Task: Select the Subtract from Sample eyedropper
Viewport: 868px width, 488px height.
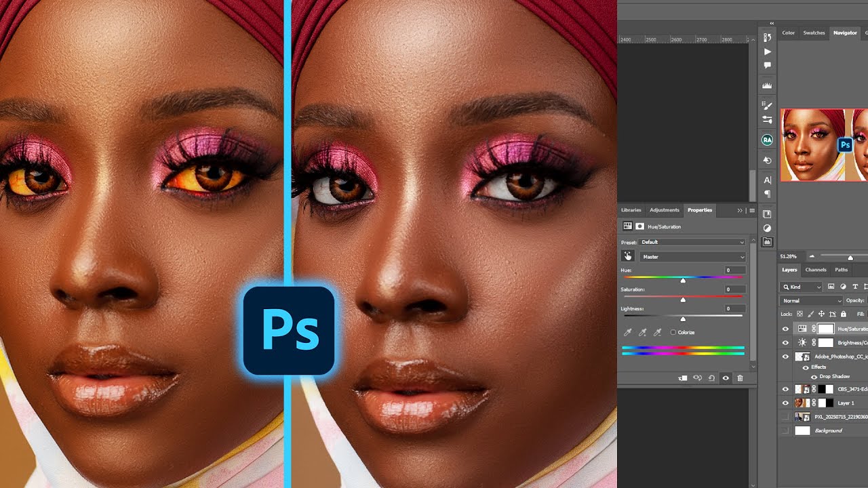Action: [x=657, y=332]
